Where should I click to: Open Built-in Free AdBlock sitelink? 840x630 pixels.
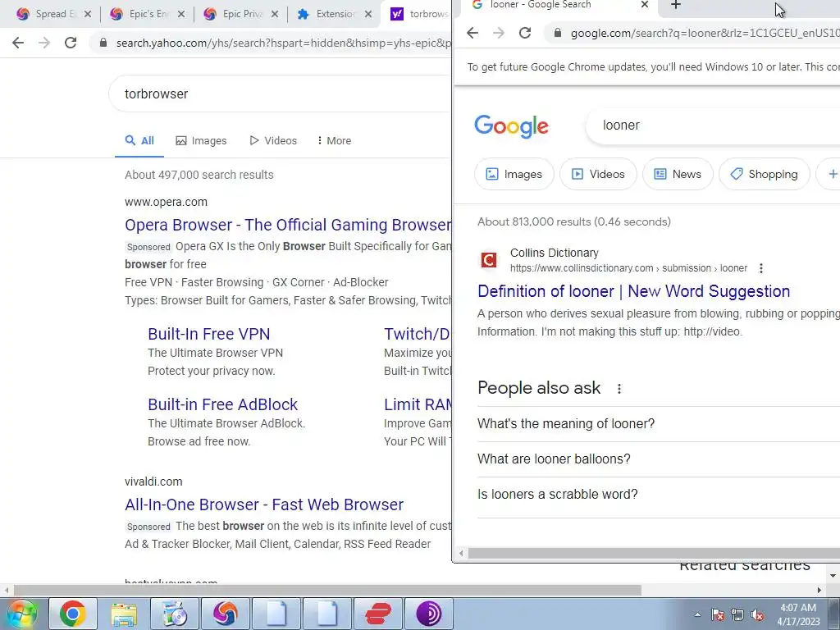click(222, 404)
